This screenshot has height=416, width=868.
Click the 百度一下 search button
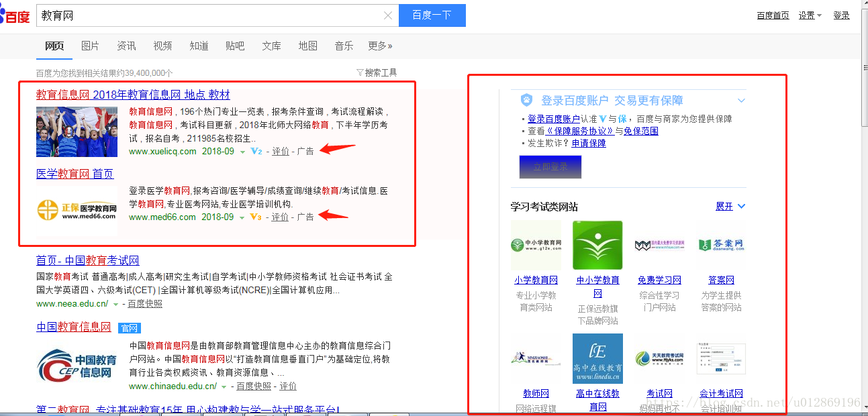[432, 15]
